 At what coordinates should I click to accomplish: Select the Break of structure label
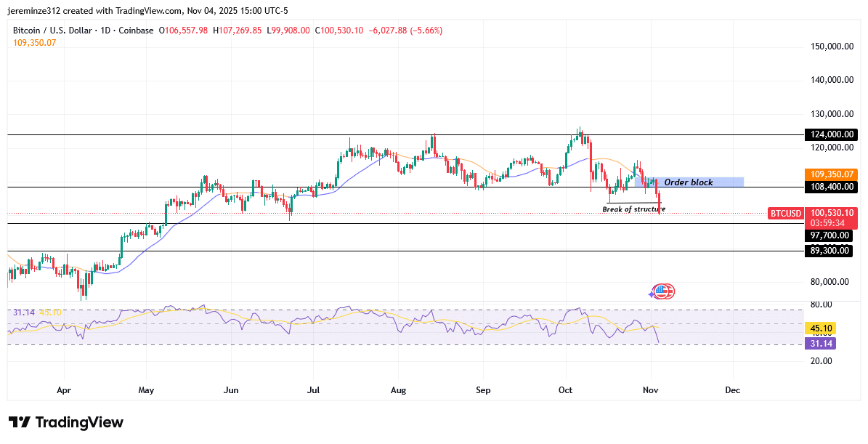pyautogui.click(x=633, y=208)
